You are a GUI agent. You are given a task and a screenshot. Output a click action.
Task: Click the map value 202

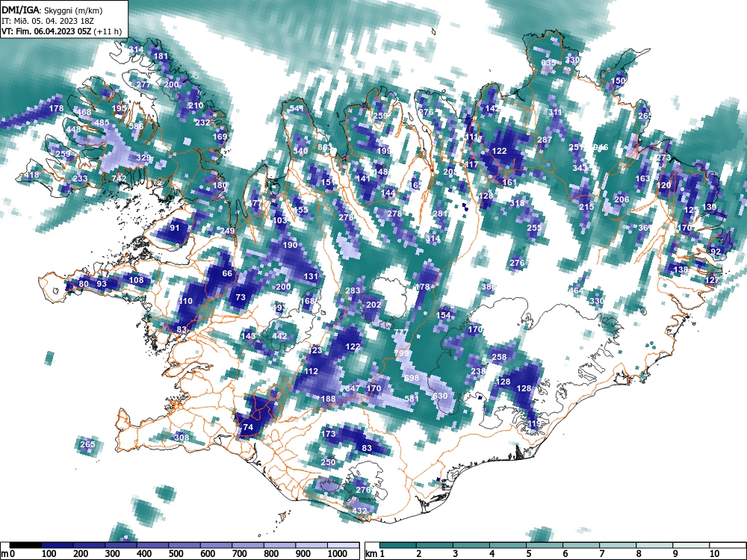click(x=373, y=305)
